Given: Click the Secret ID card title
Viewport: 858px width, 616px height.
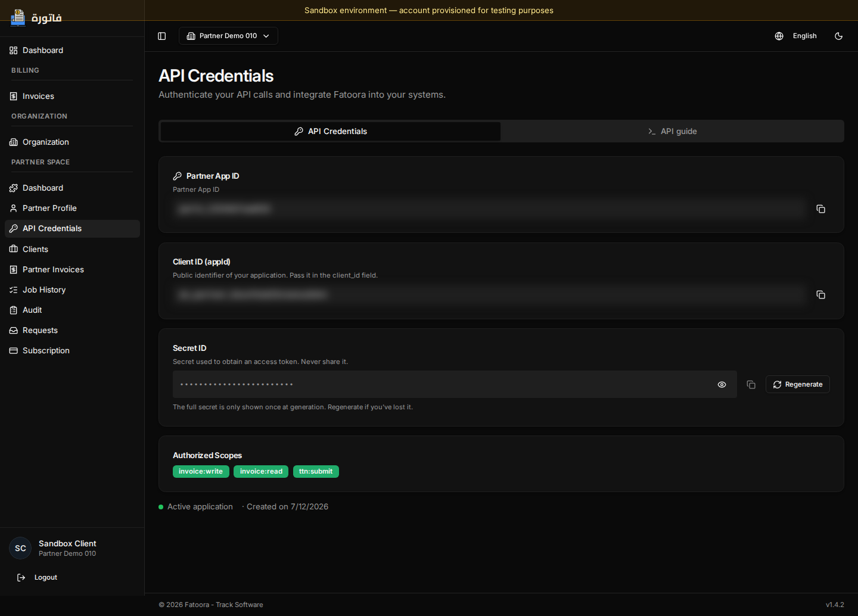Looking at the screenshot, I should tap(189, 348).
